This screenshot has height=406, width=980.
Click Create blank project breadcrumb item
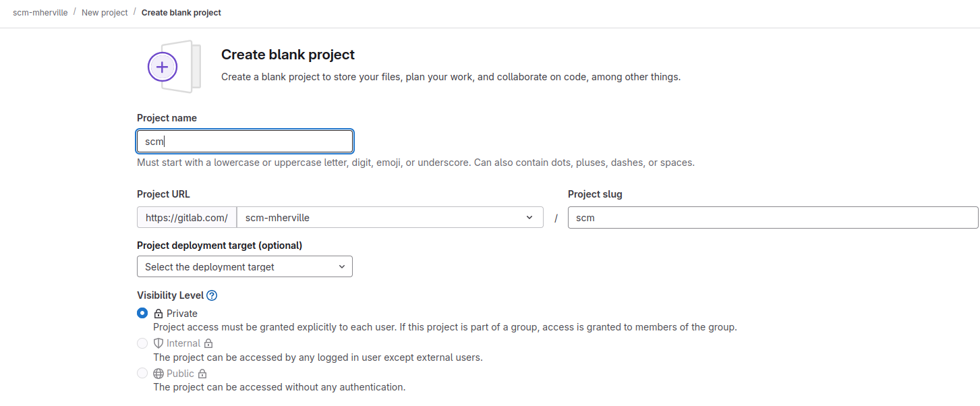[181, 13]
